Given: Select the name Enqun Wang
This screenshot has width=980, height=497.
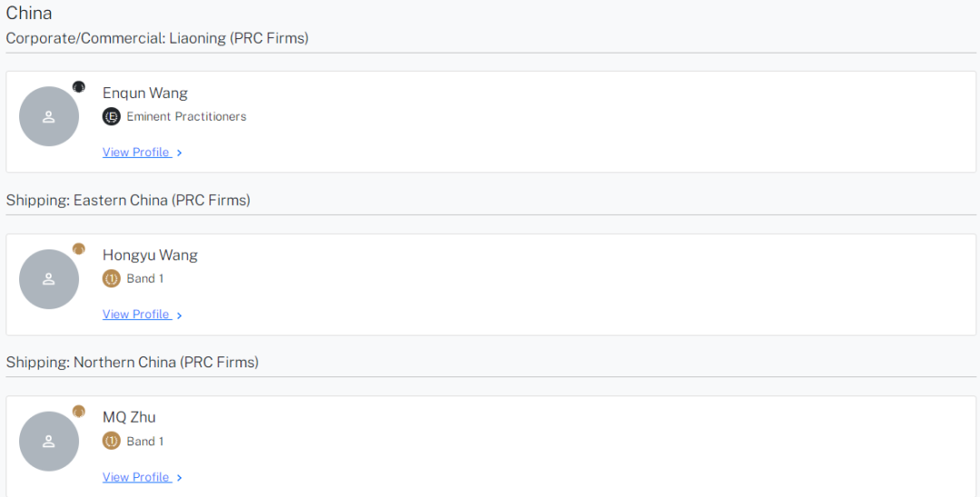Looking at the screenshot, I should [x=145, y=93].
